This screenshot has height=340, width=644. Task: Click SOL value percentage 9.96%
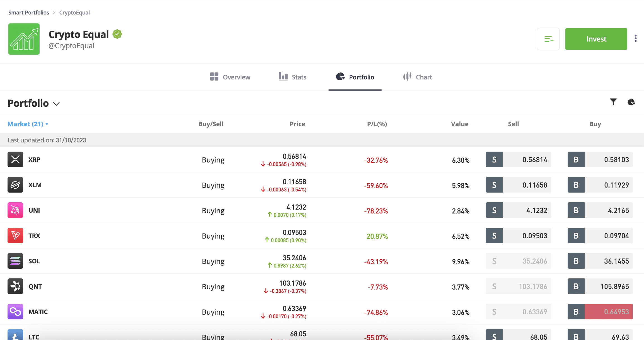point(461,262)
